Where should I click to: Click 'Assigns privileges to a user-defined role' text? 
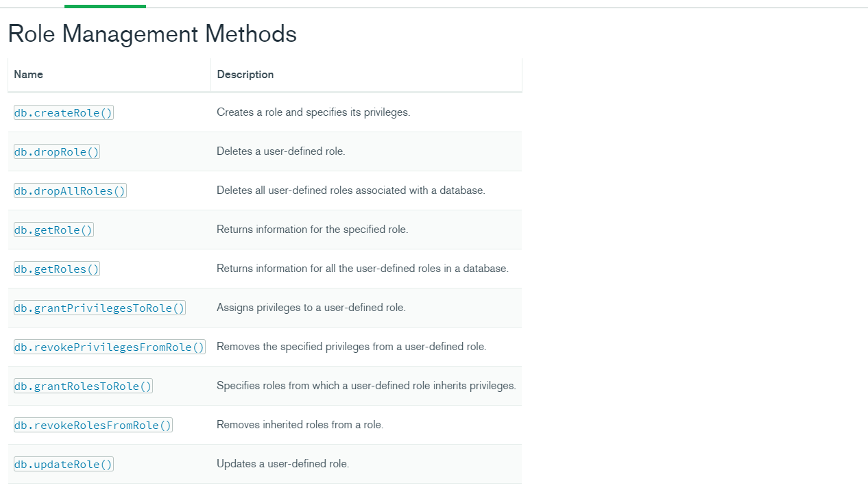(x=311, y=308)
